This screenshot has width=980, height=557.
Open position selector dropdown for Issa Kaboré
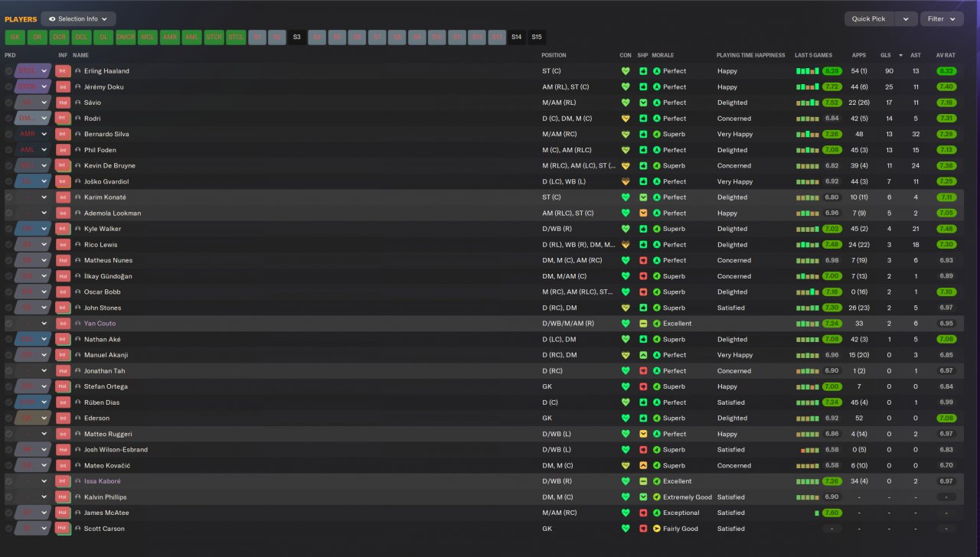click(x=44, y=481)
